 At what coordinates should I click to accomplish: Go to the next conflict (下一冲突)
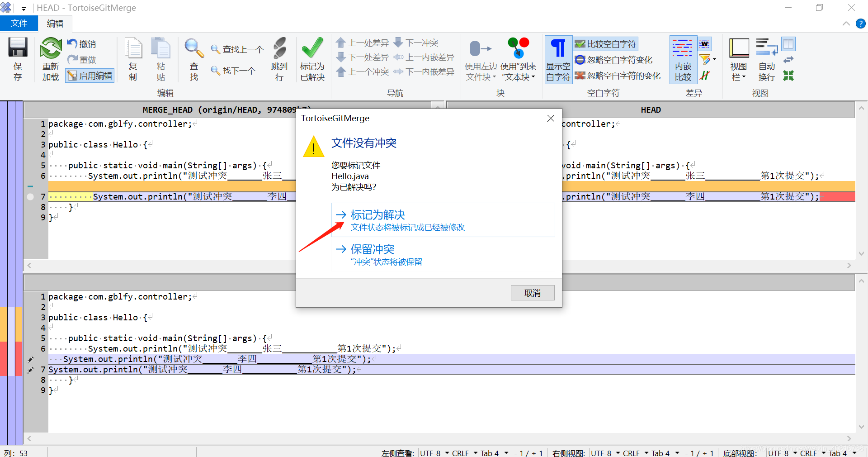416,43
